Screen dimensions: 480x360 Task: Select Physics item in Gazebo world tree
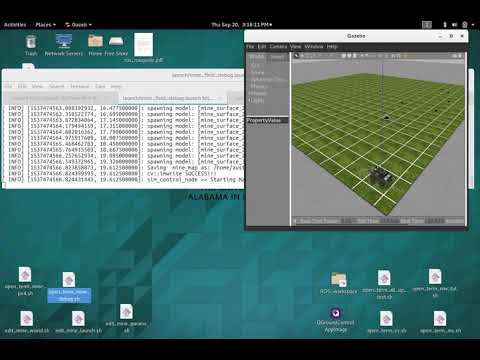click(259, 86)
